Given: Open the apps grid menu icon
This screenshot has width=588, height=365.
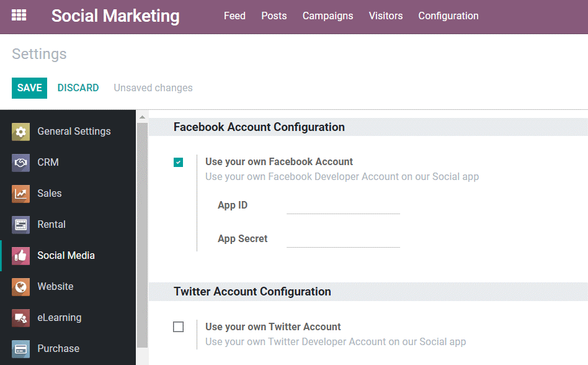Looking at the screenshot, I should [19, 16].
